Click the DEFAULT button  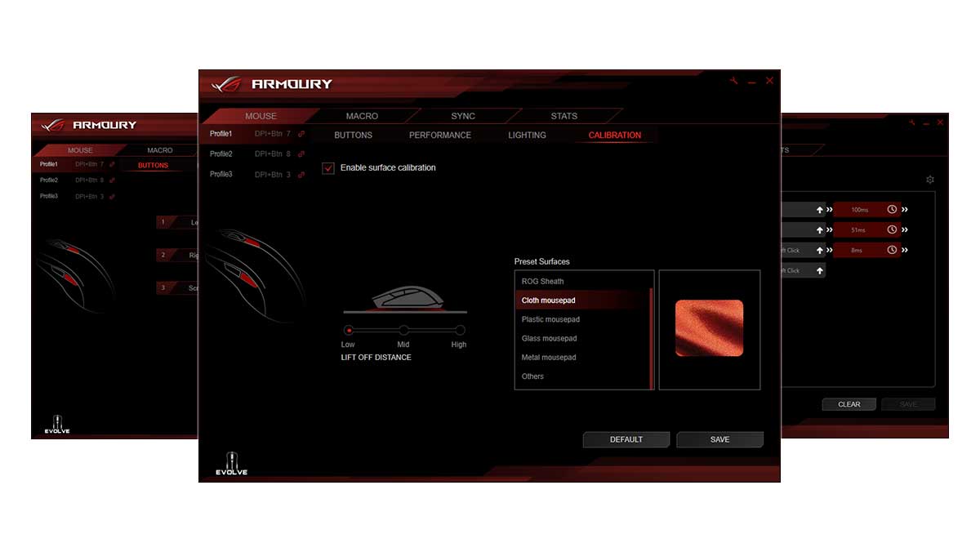(626, 439)
